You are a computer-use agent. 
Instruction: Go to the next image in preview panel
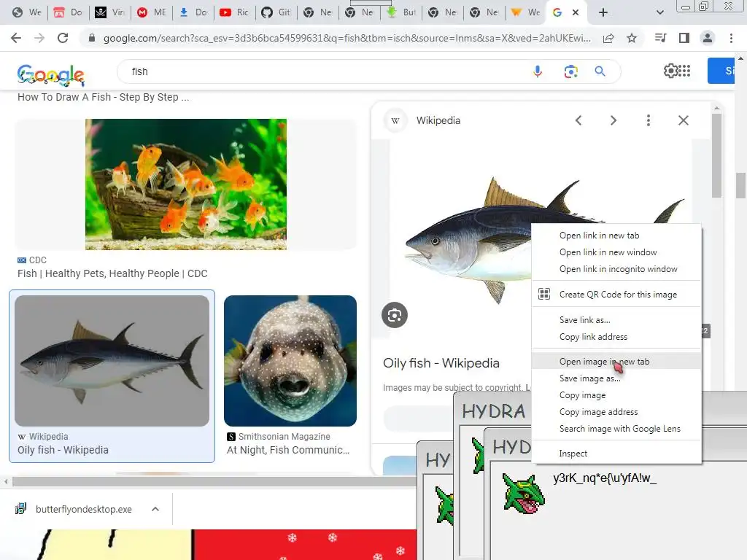[613, 120]
